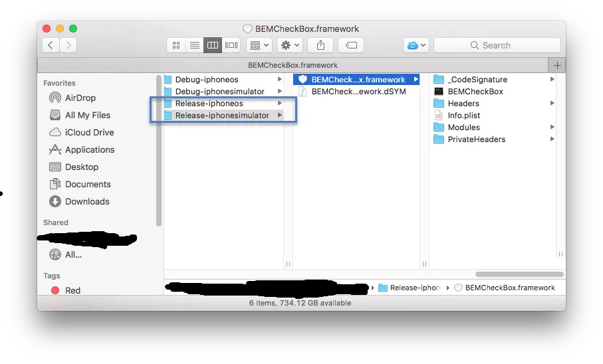Click the Edit Tags toolbar button

(x=351, y=45)
